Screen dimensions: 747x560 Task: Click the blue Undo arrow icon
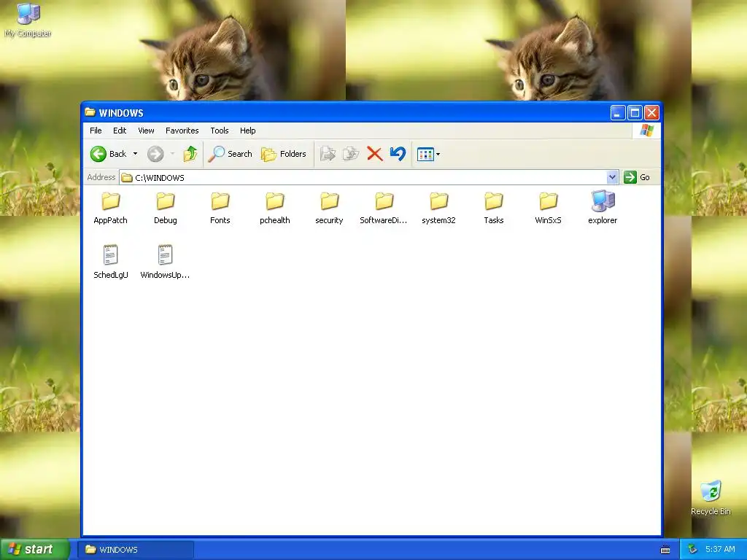398,154
